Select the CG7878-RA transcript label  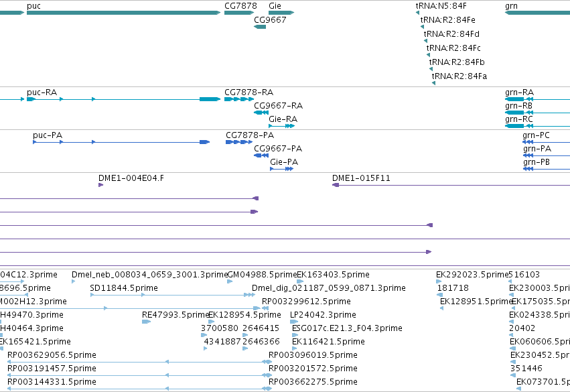(x=248, y=92)
